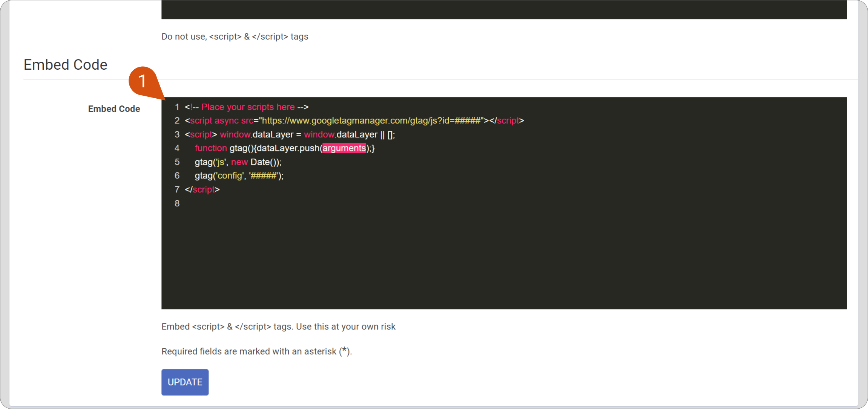Click the gtag config line 6
The width and height of the screenshot is (868, 409).
[238, 176]
